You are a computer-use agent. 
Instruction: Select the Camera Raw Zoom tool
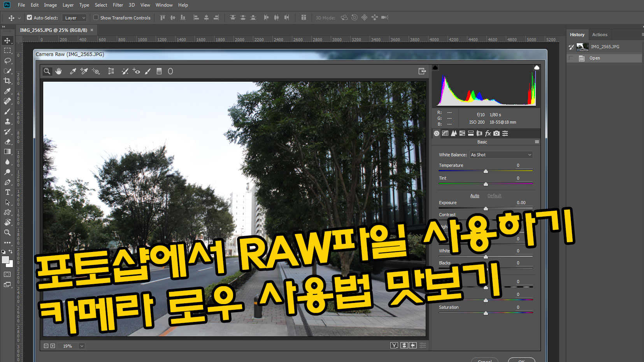(x=47, y=71)
